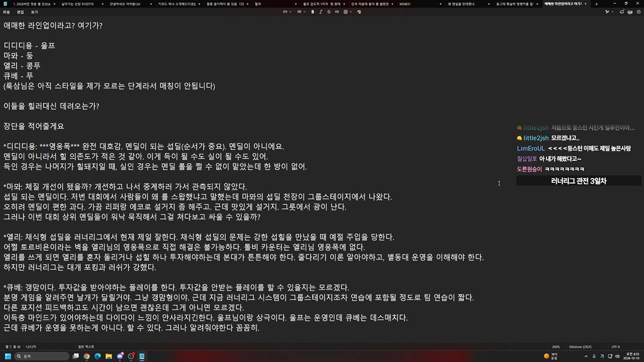This screenshot has height=362, width=644.
Task: Open the Discord icon with notification badge
Action: point(120,356)
